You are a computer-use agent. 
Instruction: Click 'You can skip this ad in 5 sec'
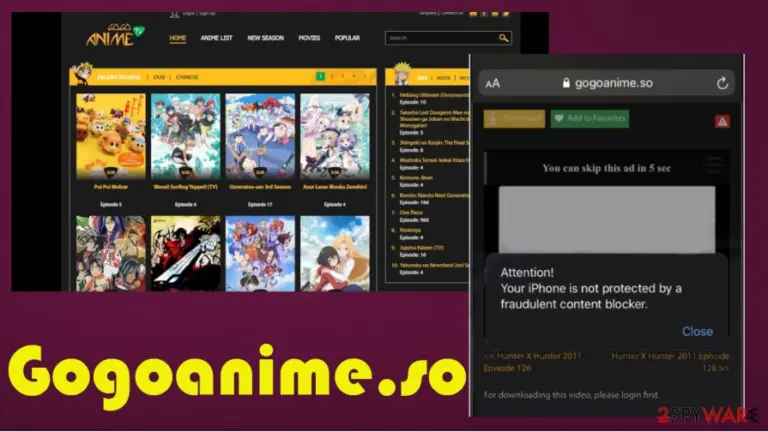coord(606,168)
